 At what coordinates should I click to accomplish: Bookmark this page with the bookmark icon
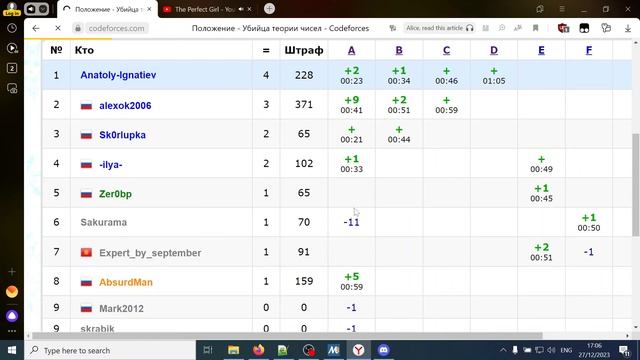pos(536,28)
